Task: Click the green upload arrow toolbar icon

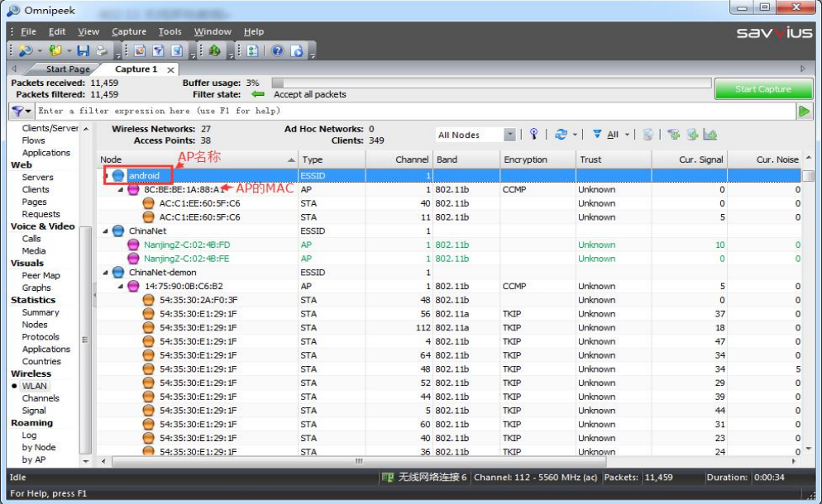Action: (214, 51)
